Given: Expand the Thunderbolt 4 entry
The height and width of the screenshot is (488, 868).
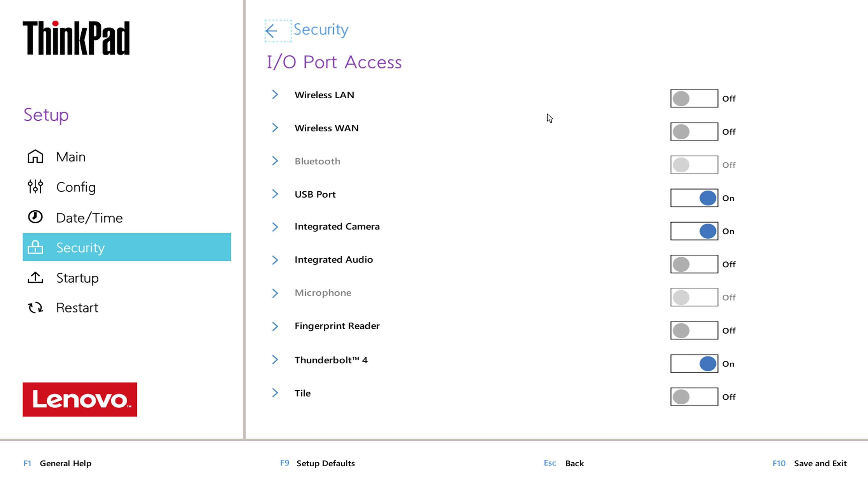Looking at the screenshot, I should (275, 360).
